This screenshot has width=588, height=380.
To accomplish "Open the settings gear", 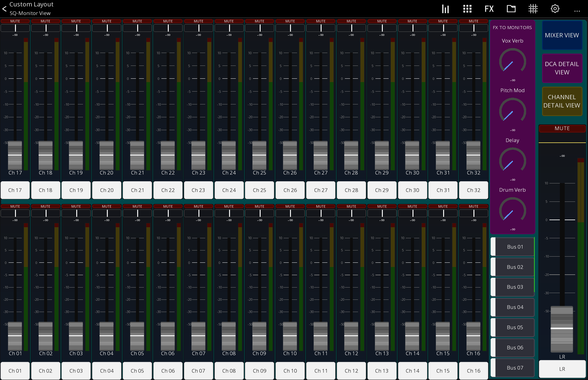I will click(x=555, y=9).
